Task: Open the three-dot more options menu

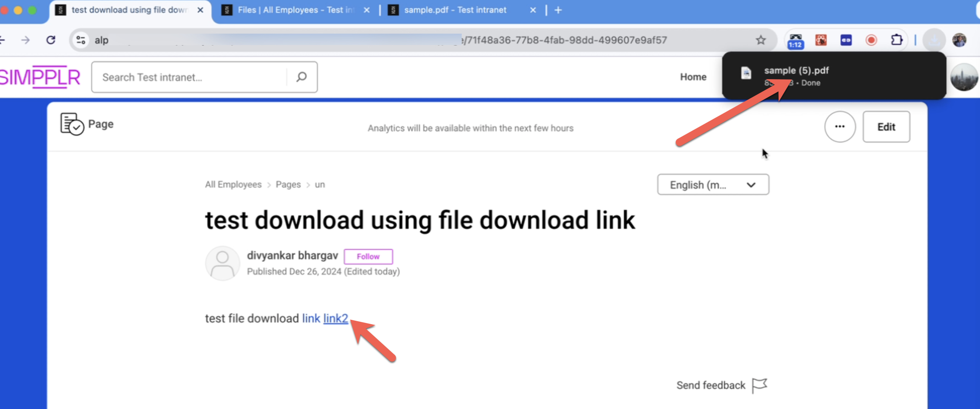Action: tap(840, 127)
